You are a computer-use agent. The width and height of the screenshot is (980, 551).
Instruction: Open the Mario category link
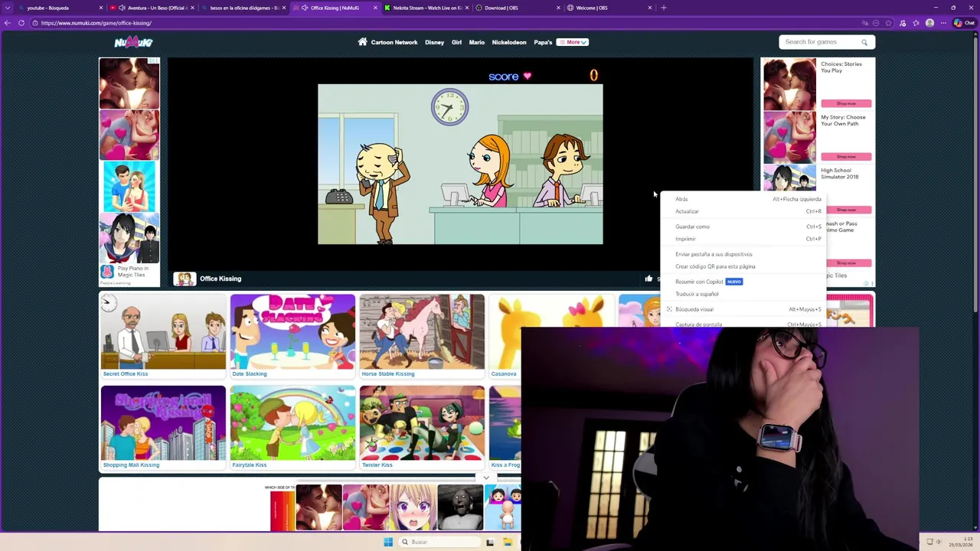click(x=476, y=42)
